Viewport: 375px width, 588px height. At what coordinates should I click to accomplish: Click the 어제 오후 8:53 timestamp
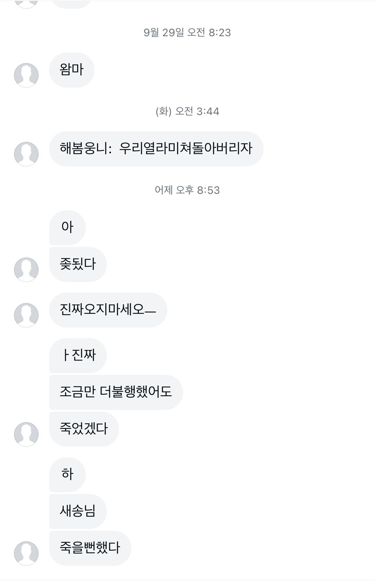(x=187, y=190)
